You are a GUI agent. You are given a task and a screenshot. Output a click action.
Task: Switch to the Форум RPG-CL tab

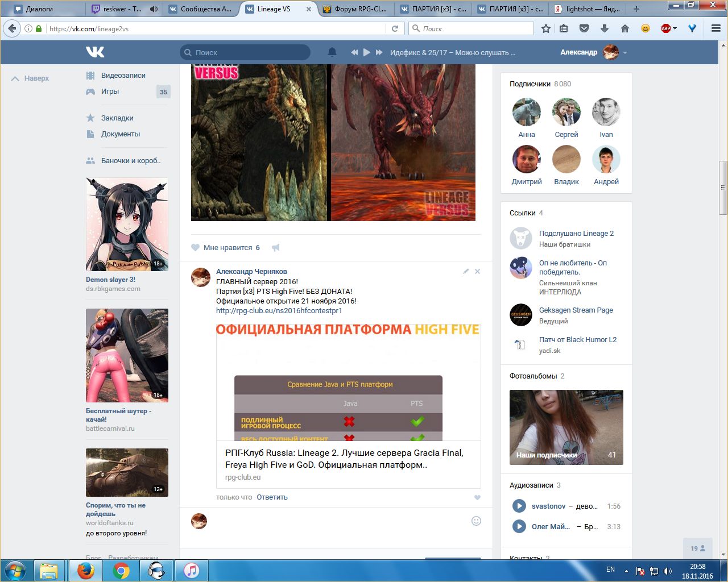pos(356,9)
